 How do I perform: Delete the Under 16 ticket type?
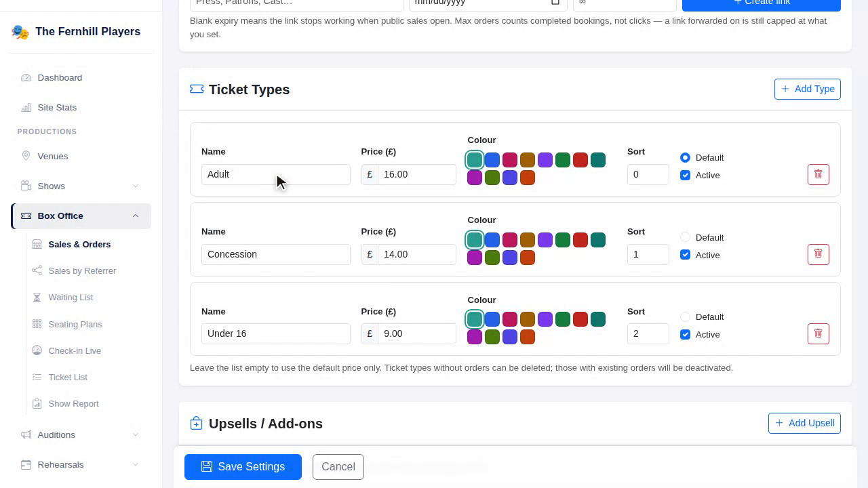(x=818, y=333)
